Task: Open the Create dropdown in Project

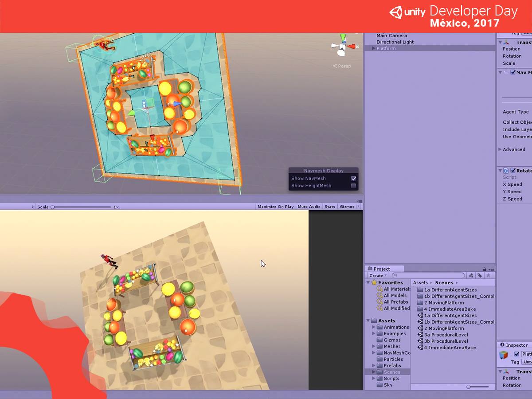Action: [377, 276]
